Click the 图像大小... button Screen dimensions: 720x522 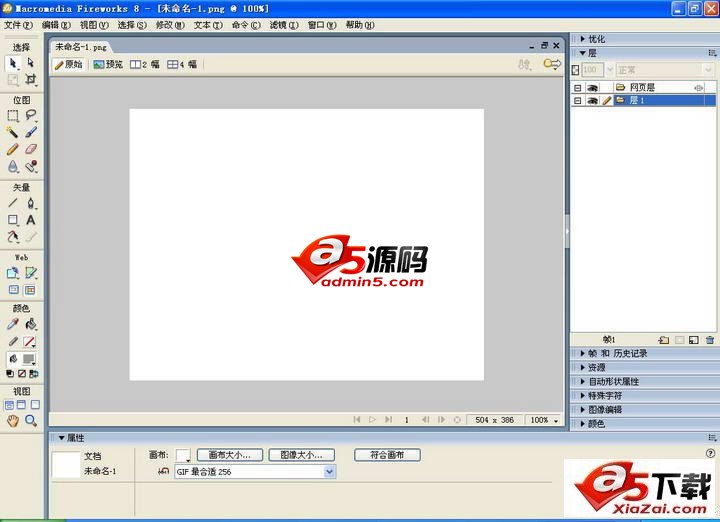pyautogui.click(x=301, y=455)
